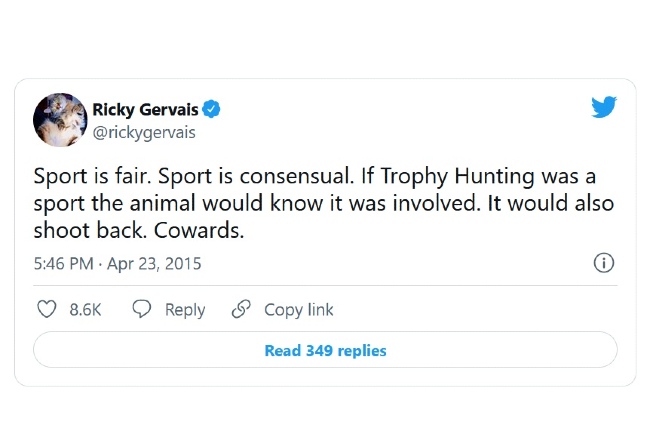
Task: Click the Twitter bird logo
Action: 604,107
